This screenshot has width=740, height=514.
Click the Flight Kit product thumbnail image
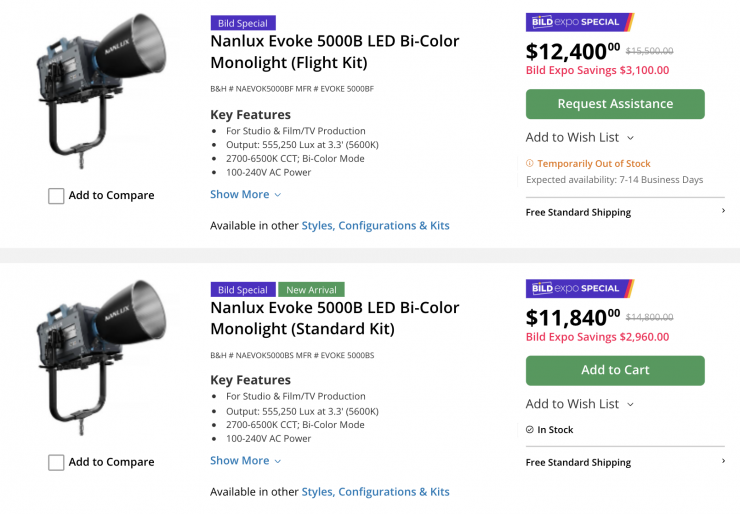101,94
